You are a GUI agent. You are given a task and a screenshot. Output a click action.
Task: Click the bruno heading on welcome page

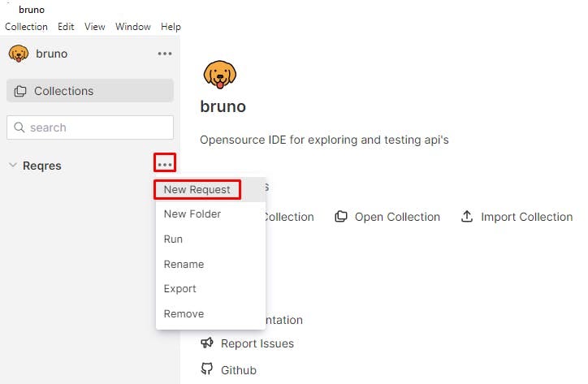223,106
